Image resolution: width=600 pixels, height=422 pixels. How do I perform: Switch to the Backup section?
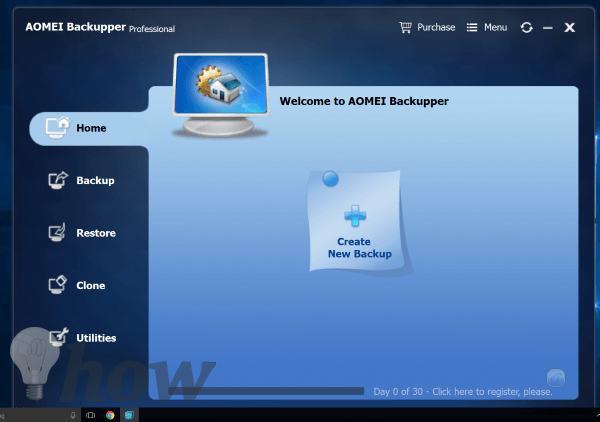[81, 180]
